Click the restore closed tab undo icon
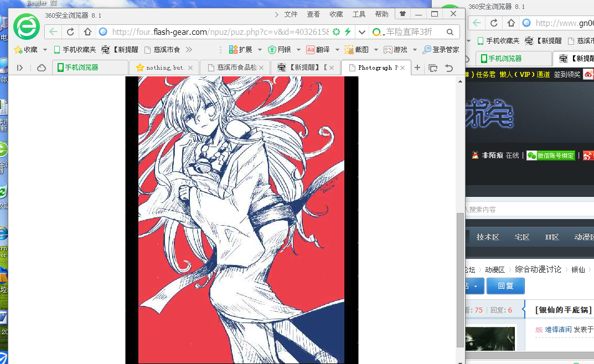The width and height of the screenshot is (594, 364). pos(448,67)
